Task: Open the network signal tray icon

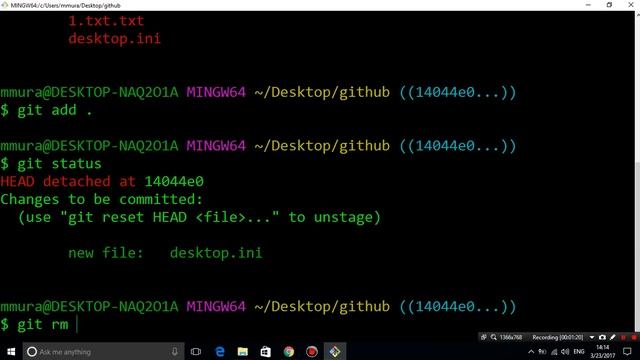Action: tap(554, 351)
